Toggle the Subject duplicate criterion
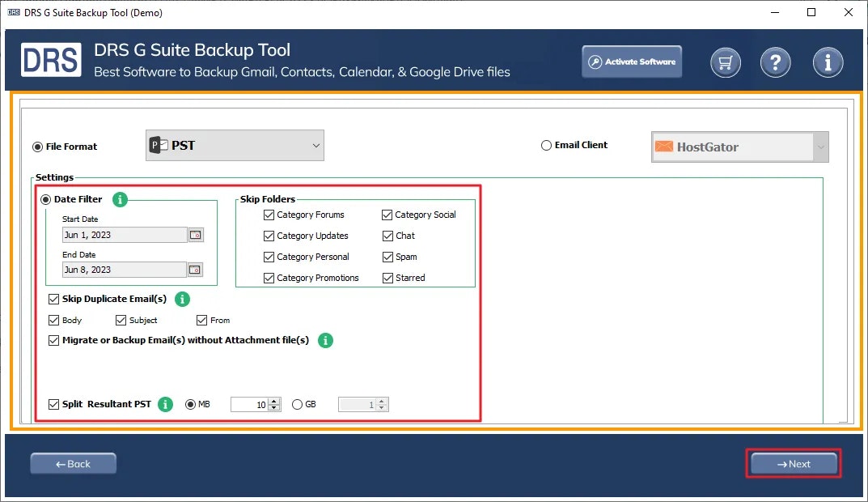Viewport: 868px width, 502px height. pyautogui.click(x=121, y=321)
